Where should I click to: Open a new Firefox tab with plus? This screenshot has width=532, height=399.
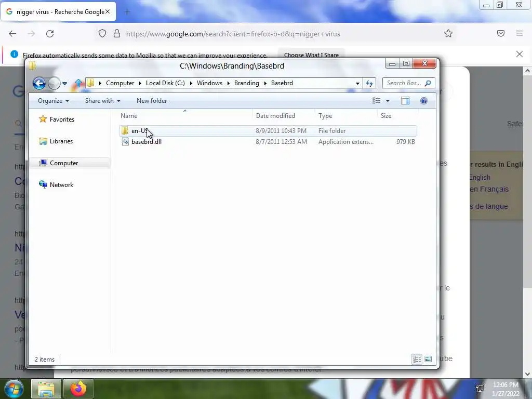click(x=127, y=12)
